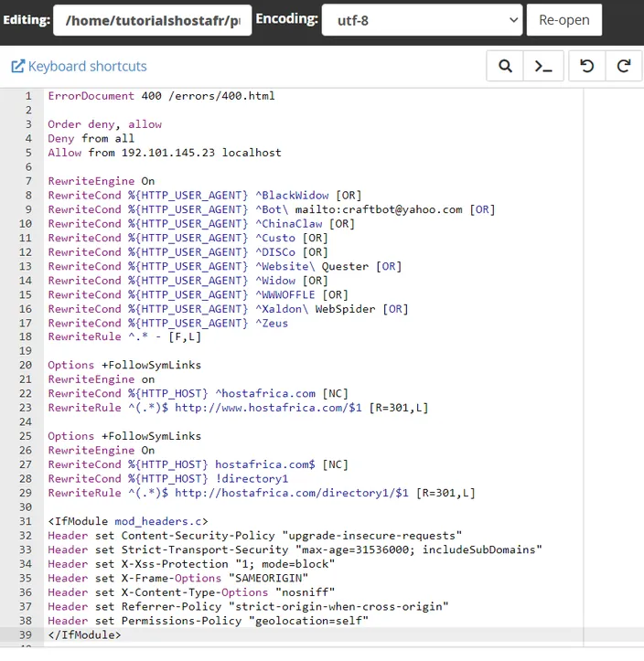Click the line 1 ErrorDocument text
The height and width of the screenshot is (661, 644).
161,96
